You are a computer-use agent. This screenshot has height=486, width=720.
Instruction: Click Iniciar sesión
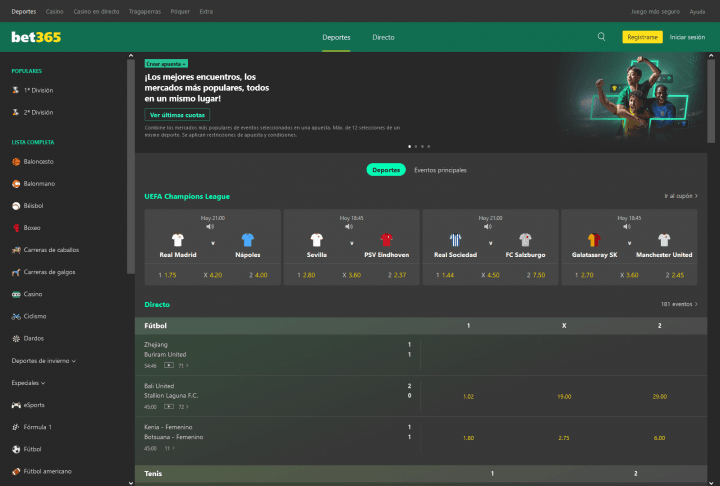[x=687, y=37]
